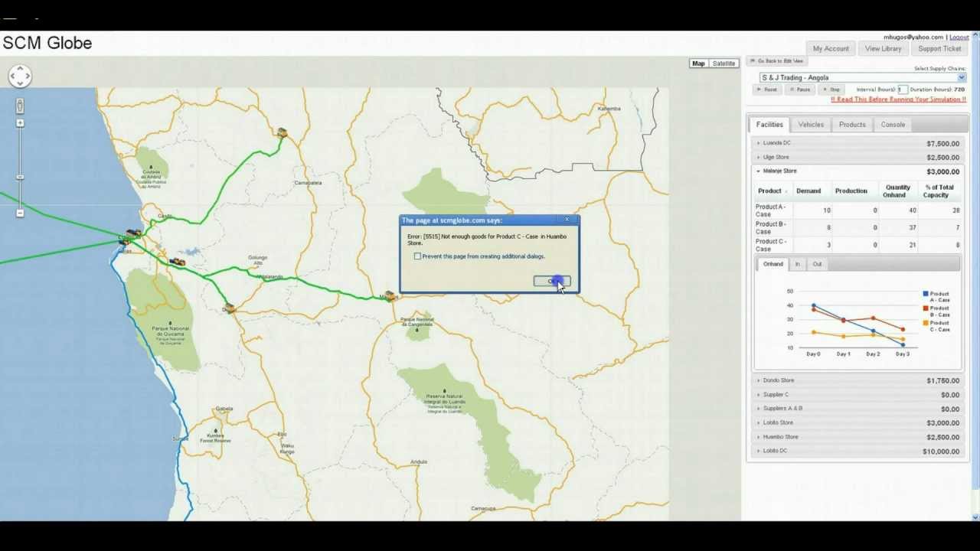Pan the map up with the arrow control

tap(20, 67)
